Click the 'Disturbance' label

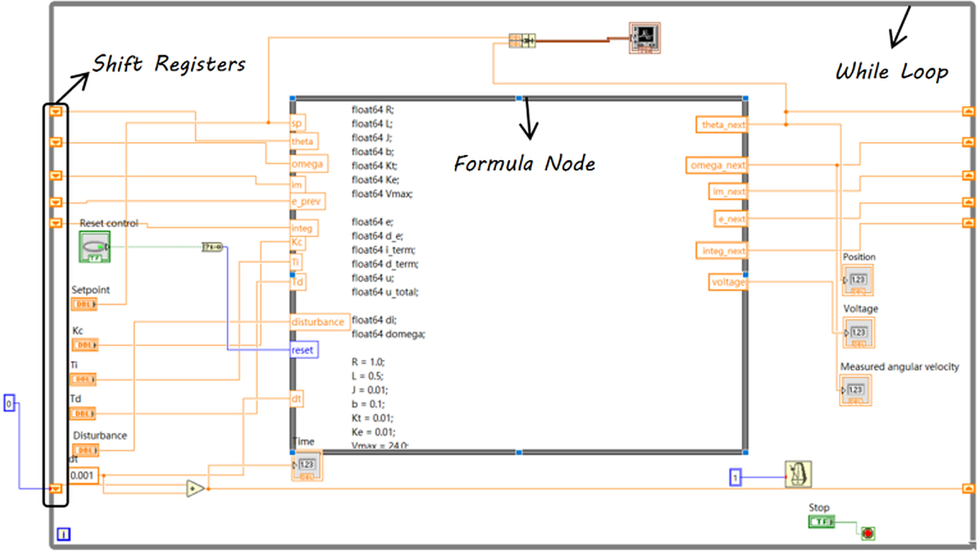click(x=100, y=436)
